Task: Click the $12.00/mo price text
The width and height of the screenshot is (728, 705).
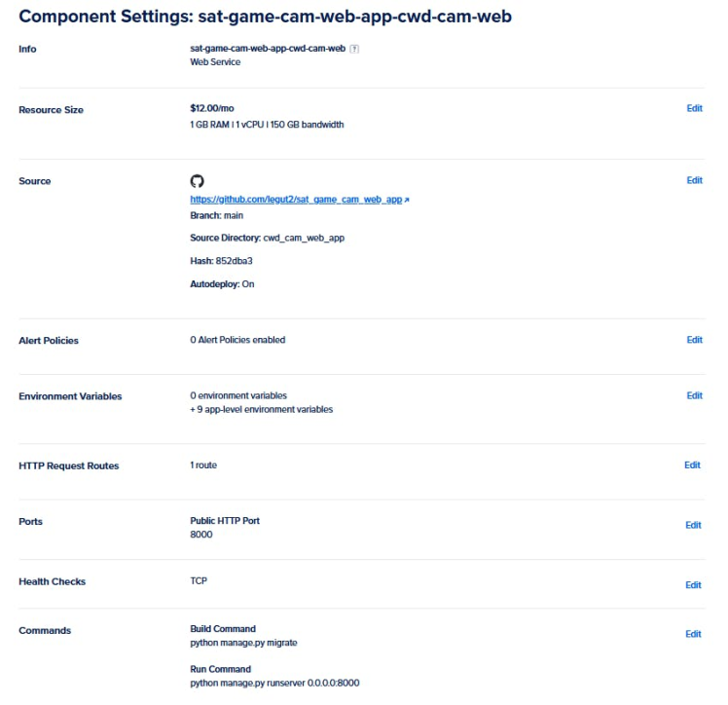Action: coord(211,109)
